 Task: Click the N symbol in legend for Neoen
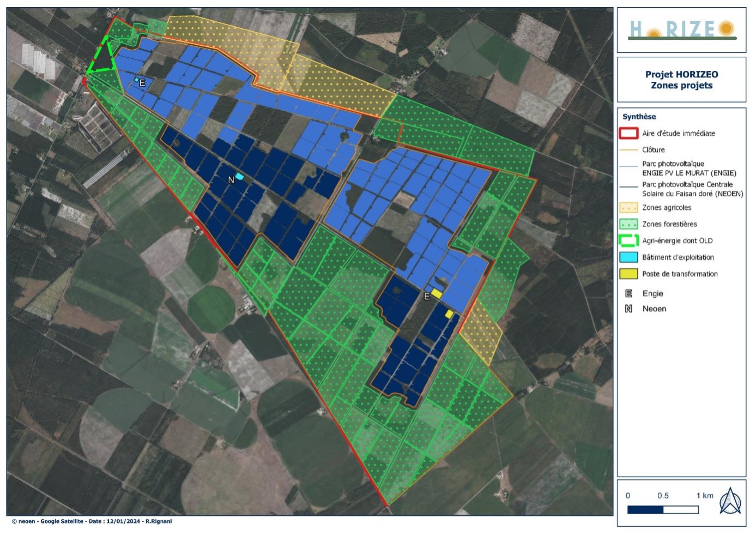pyautogui.click(x=628, y=309)
